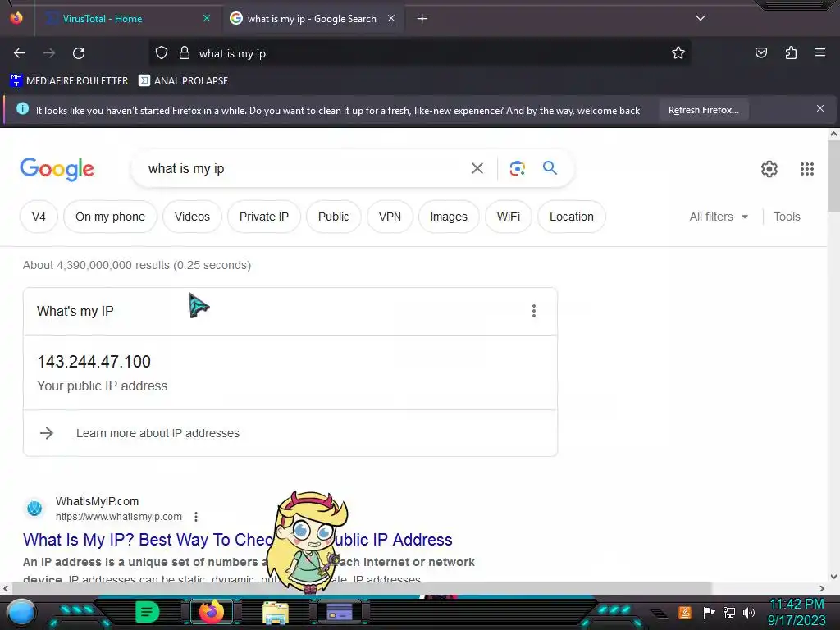This screenshot has width=840, height=630.
Task: Open File Explorer from the taskbar
Action: click(x=276, y=612)
